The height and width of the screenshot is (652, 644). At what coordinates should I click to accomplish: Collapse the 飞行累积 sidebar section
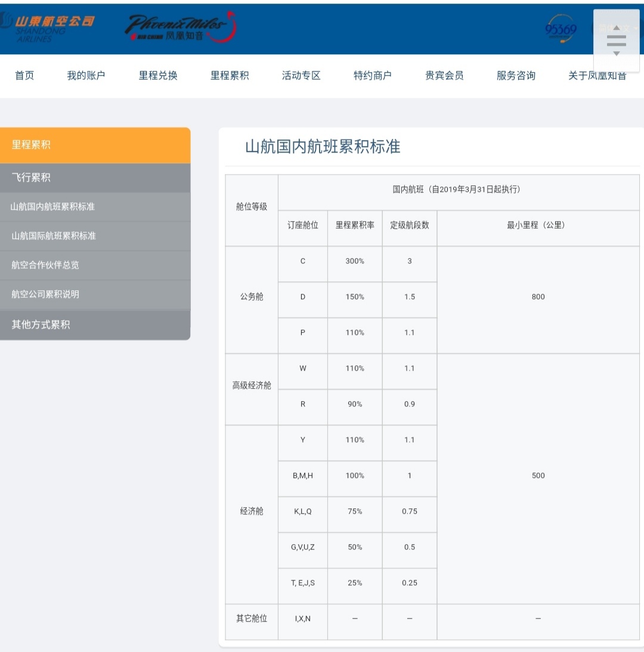tap(95, 178)
